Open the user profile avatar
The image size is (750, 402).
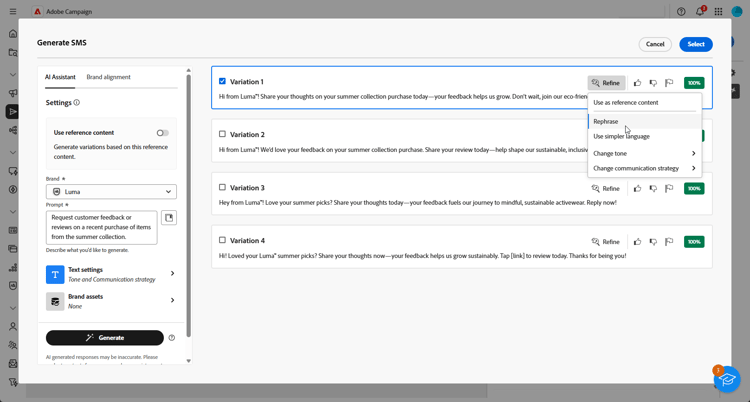(x=737, y=11)
